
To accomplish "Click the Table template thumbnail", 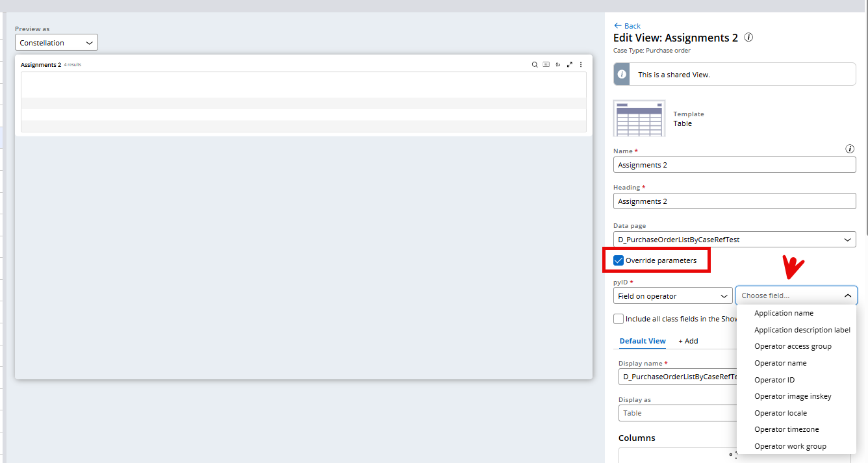I will (639, 118).
